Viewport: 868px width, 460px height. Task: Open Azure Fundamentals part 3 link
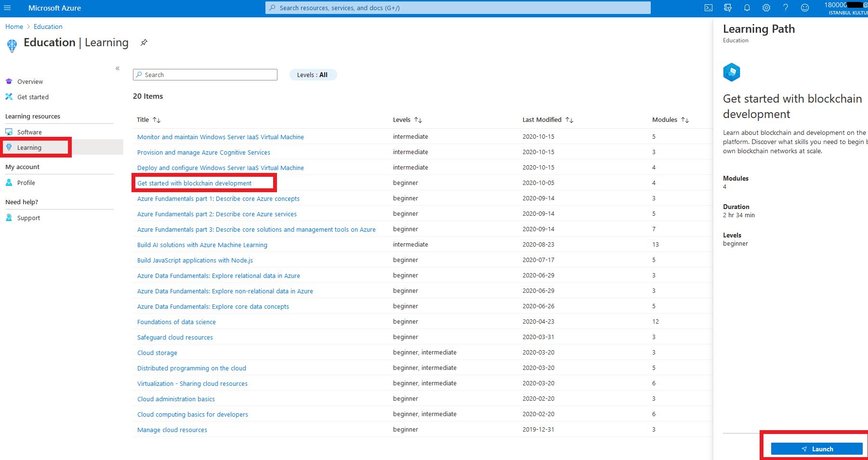pos(256,229)
